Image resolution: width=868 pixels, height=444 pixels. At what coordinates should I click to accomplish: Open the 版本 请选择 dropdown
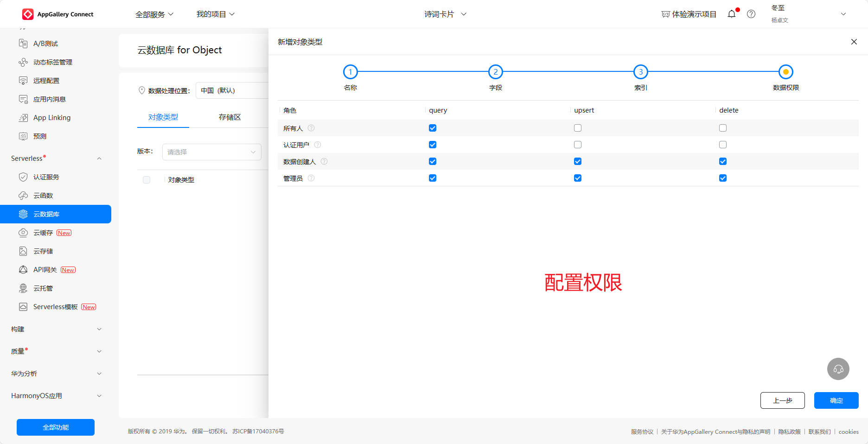[212, 152]
